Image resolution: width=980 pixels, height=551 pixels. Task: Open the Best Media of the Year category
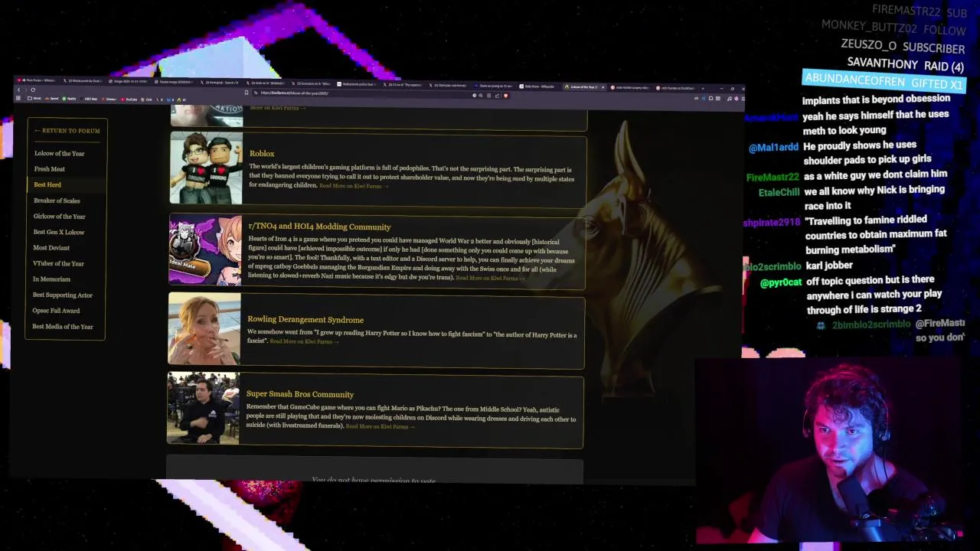[62, 327]
